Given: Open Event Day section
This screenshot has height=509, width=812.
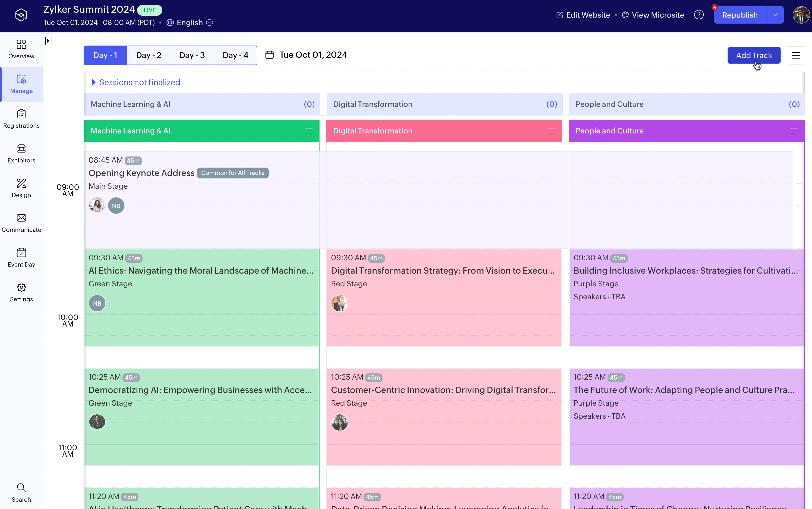Looking at the screenshot, I should pos(21,257).
